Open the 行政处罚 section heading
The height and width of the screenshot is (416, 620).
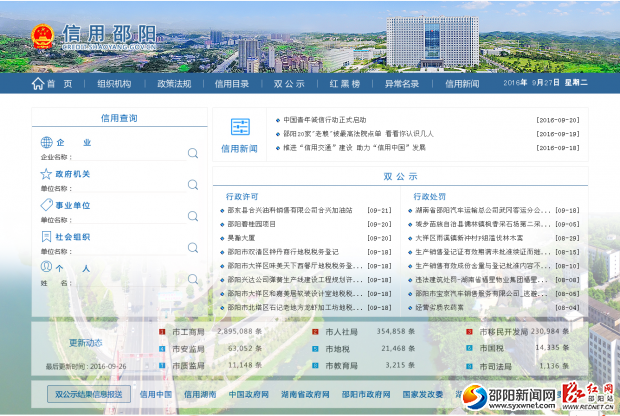tap(429, 197)
